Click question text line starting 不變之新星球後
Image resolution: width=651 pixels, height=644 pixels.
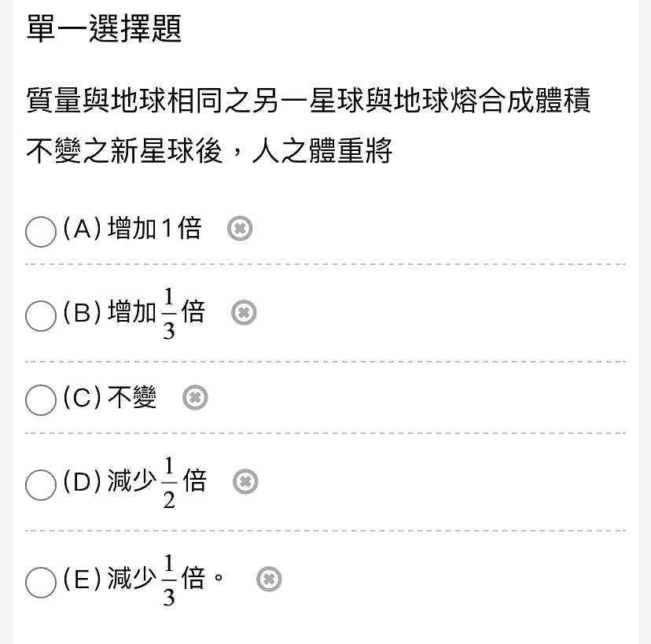pyautogui.click(x=209, y=150)
